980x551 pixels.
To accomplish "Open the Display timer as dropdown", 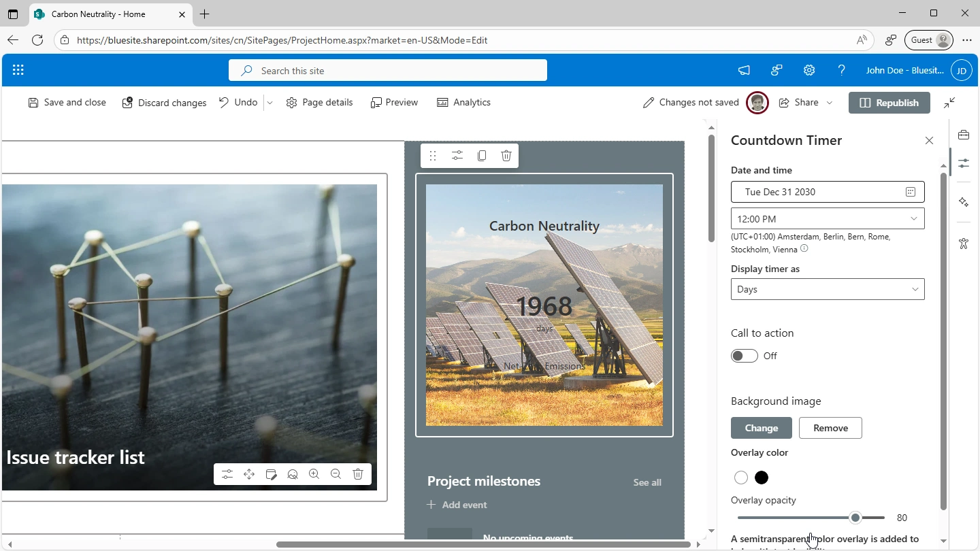I will click(x=828, y=289).
